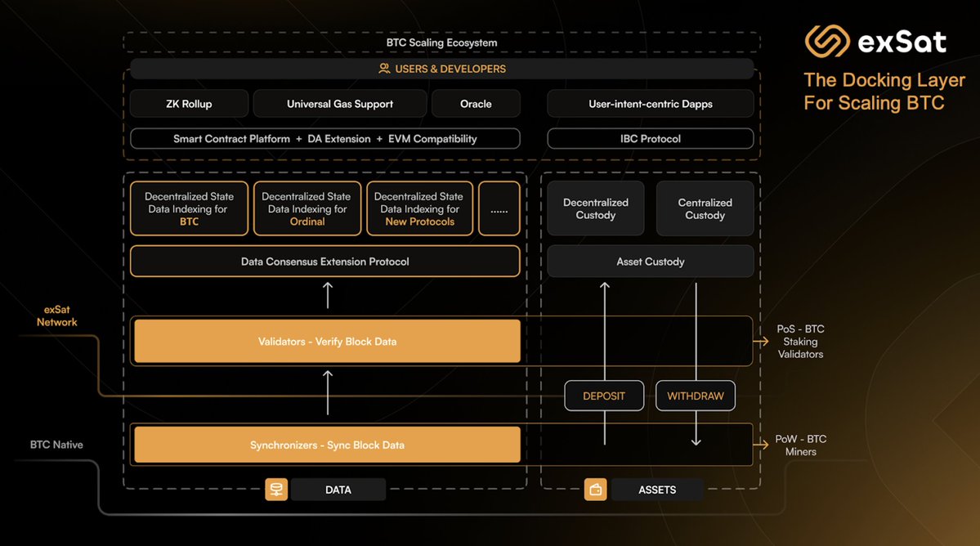Enable Decentralized State Data Indexing for BTC
The width and height of the screenshot is (980, 546).
click(189, 208)
